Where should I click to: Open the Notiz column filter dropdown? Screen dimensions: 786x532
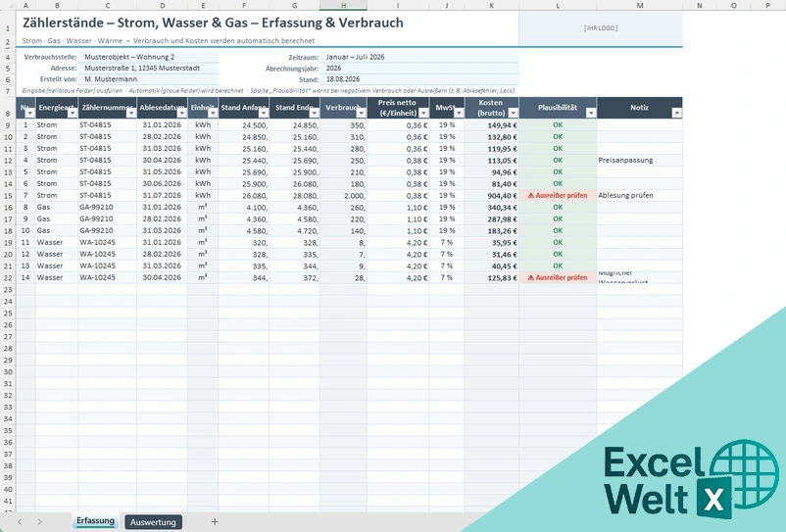(x=676, y=114)
